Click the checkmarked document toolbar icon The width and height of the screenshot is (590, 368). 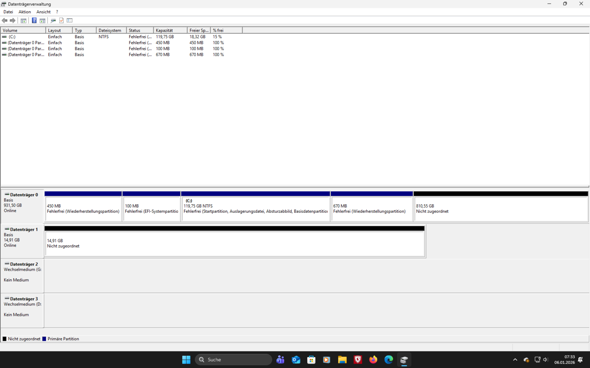point(61,20)
